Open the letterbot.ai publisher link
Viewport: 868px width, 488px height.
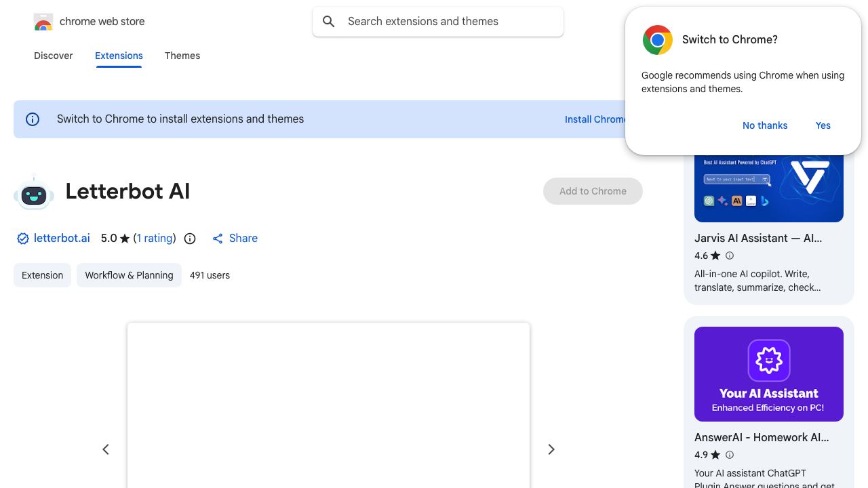click(62, 238)
